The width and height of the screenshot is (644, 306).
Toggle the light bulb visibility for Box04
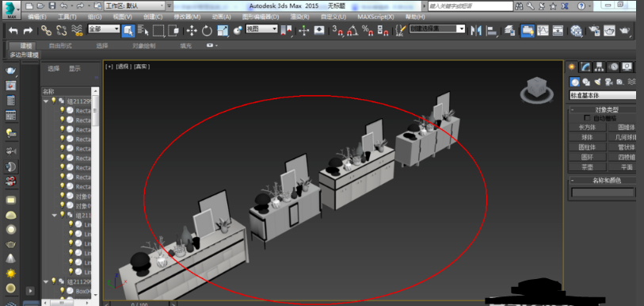(x=62, y=290)
